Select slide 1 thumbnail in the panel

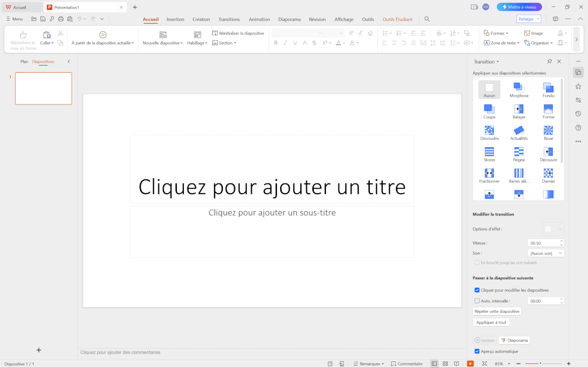[43, 88]
